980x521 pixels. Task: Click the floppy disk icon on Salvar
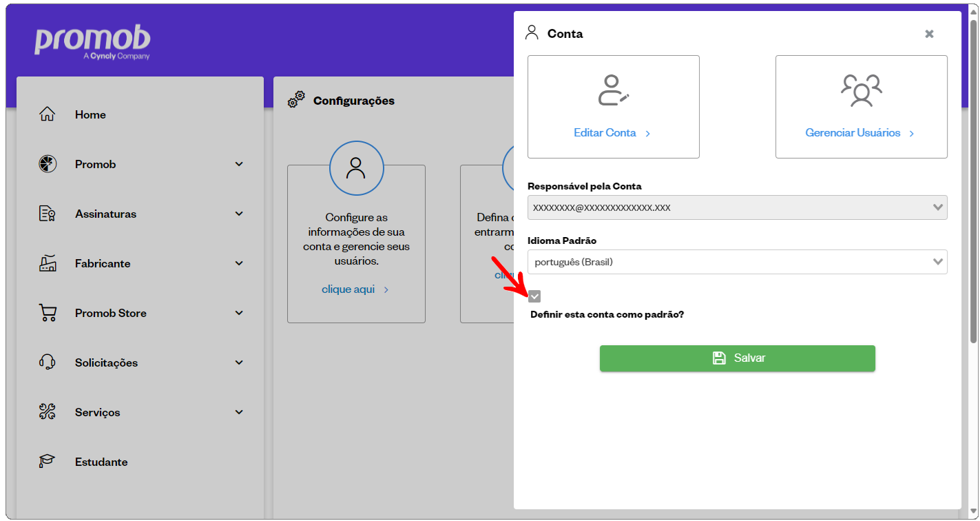pos(718,358)
